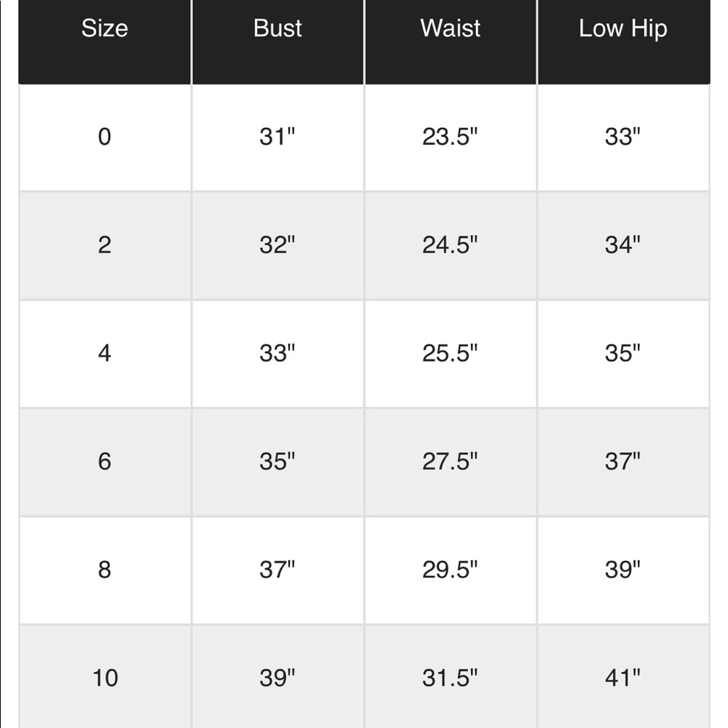The image size is (728, 728).
Task: Select the 39" bust cell for size 10
Action: (277, 678)
